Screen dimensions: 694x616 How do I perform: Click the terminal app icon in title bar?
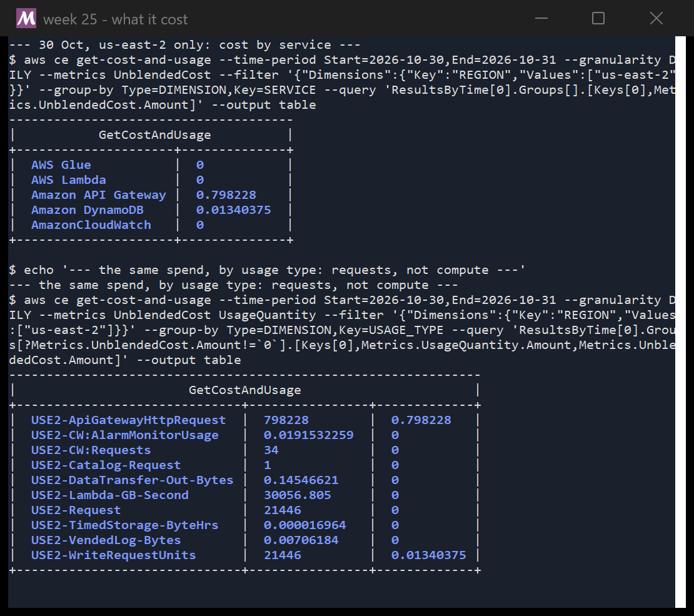point(26,19)
